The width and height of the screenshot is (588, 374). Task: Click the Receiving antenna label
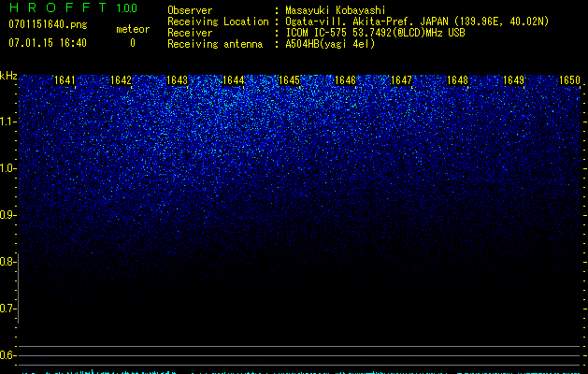point(215,44)
